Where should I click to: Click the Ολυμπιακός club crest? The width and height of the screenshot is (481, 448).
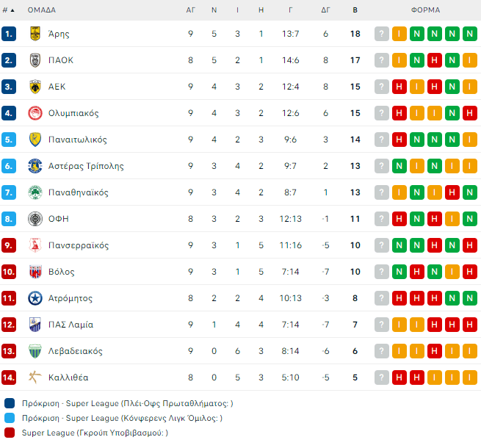tap(35, 113)
